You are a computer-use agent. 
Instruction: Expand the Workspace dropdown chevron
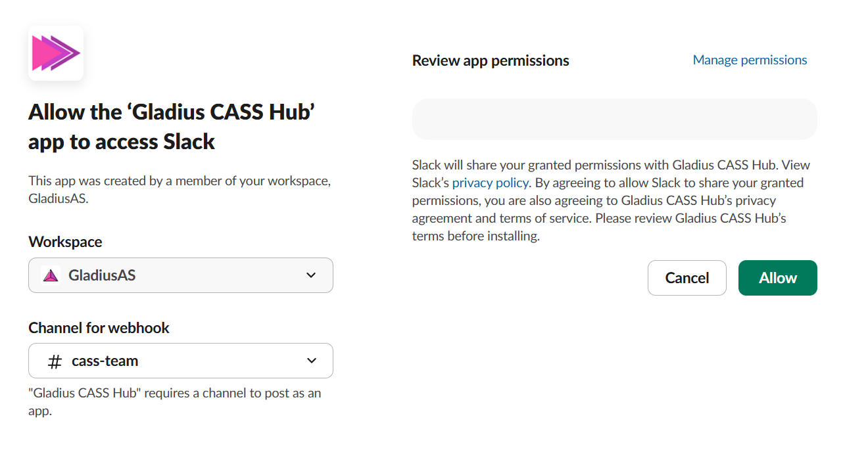tap(312, 275)
